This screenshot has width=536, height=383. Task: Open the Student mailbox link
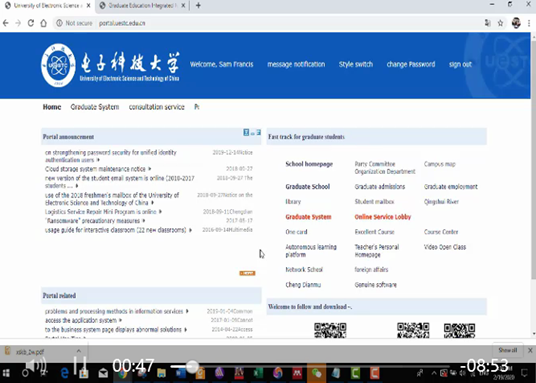click(x=374, y=202)
